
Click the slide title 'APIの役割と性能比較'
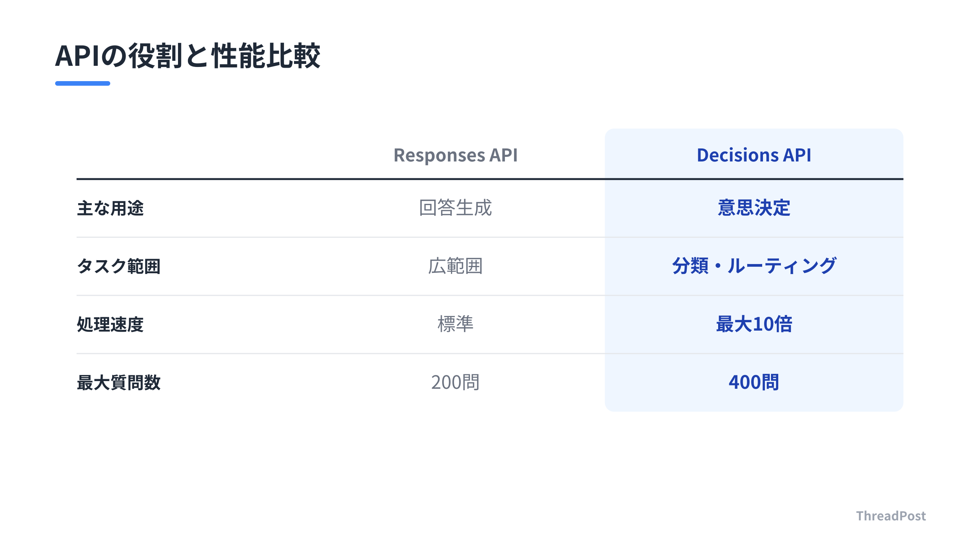tap(188, 56)
